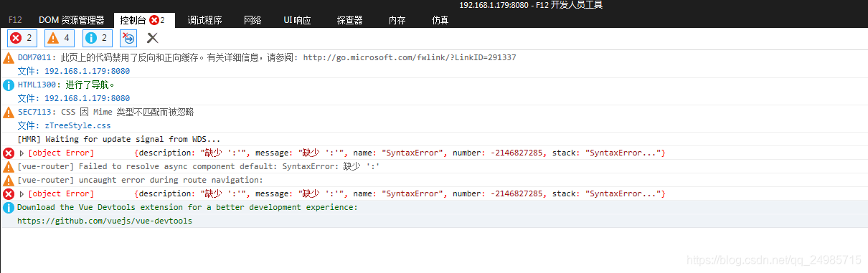868x273 pixels.
Task: Open the 内存 memory tab
Action: pos(397,20)
